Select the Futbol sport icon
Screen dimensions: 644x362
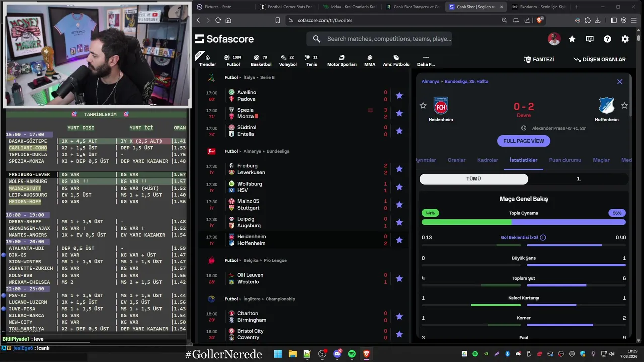(233, 60)
